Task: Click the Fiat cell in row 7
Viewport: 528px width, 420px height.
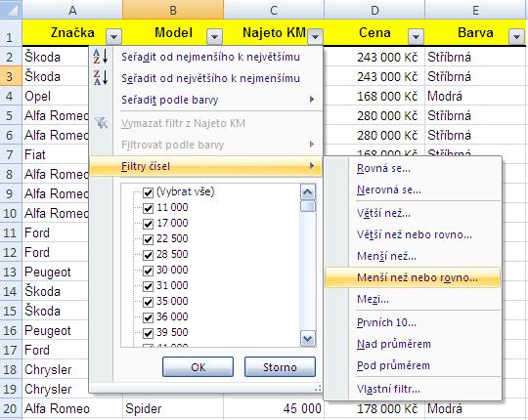Action: [x=56, y=154]
